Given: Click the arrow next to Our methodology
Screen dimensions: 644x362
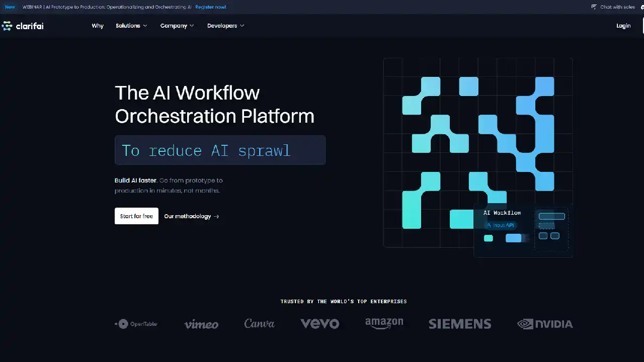Looking at the screenshot, I should [x=216, y=217].
